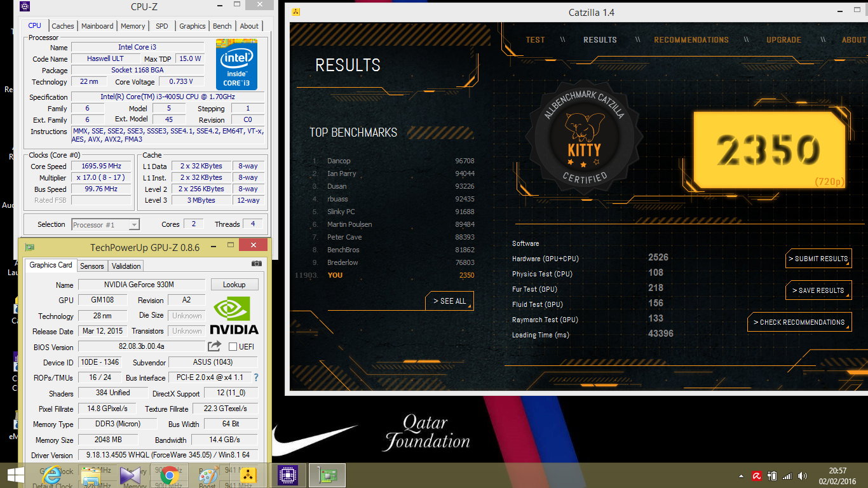The width and height of the screenshot is (868, 488).
Task: Click the Loading Time value 43396
Action: (661, 334)
